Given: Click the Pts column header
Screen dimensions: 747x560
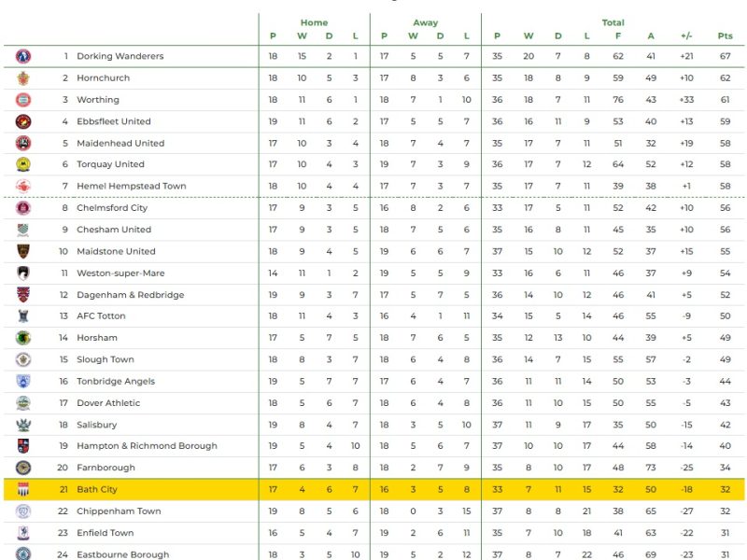Looking at the screenshot, I should pos(725,36).
